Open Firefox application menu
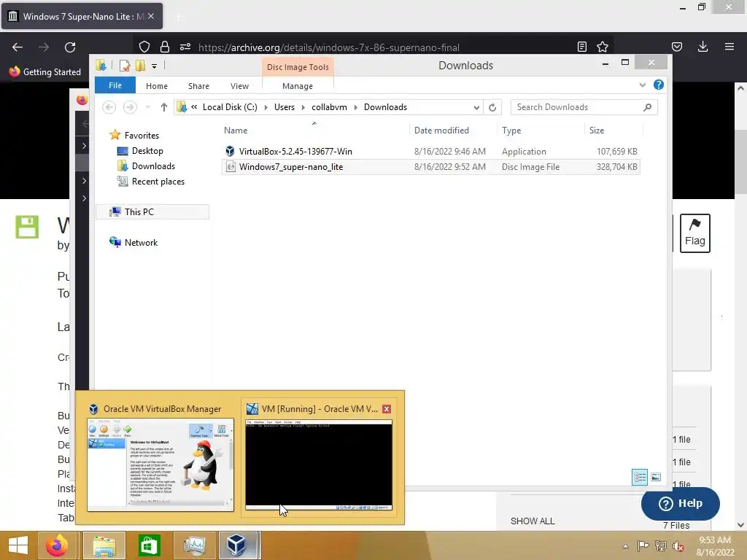This screenshot has height=560, width=747. point(729,47)
